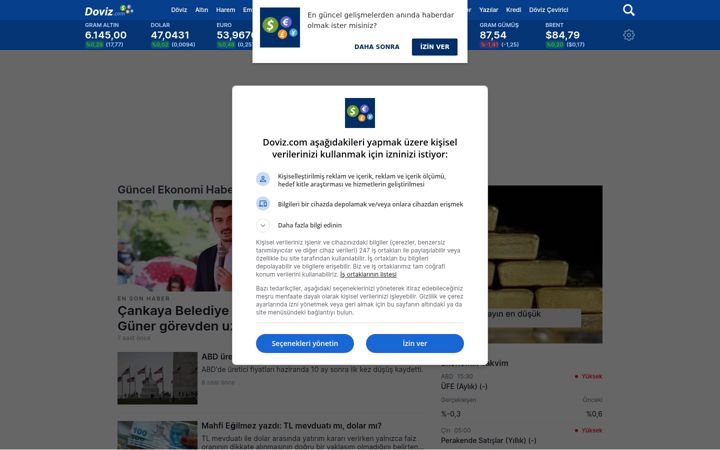The height and width of the screenshot is (450, 720).
Task: Click the 'ABD'de üretici fiyatları' news summary
Action: point(312,369)
